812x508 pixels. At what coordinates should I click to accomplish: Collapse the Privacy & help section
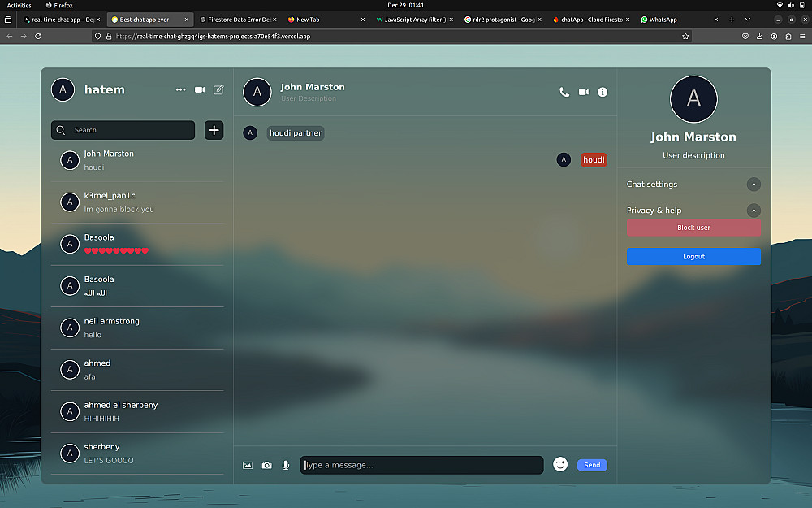(x=754, y=211)
